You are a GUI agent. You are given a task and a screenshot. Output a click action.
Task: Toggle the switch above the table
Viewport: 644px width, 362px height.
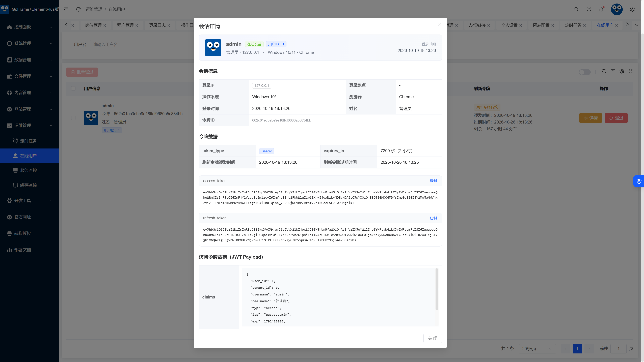tap(585, 72)
